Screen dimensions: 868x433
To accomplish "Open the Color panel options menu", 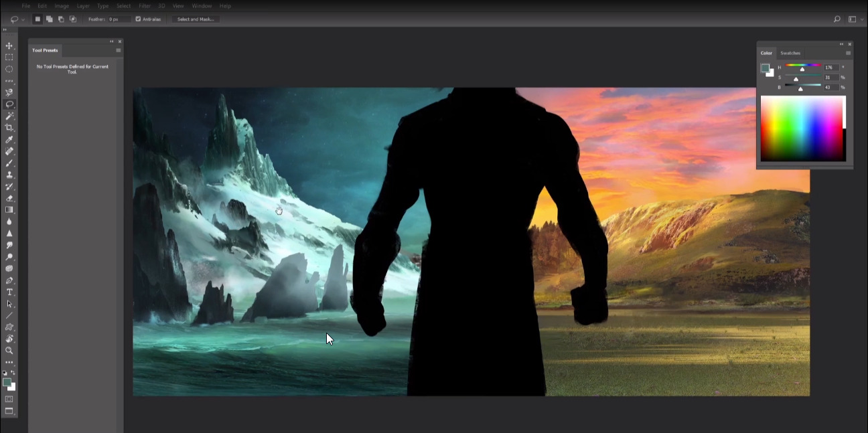I will (848, 53).
